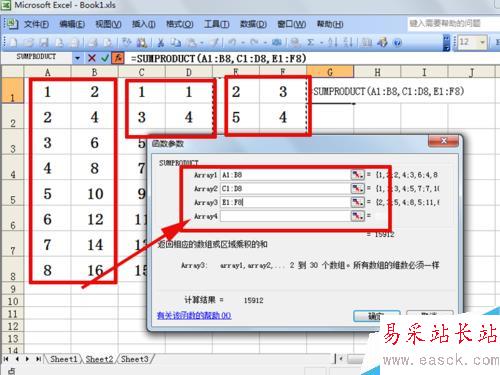Jump to last sheet tab arrow
Viewport: 500px width, 375px height.
(x=38, y=359)
